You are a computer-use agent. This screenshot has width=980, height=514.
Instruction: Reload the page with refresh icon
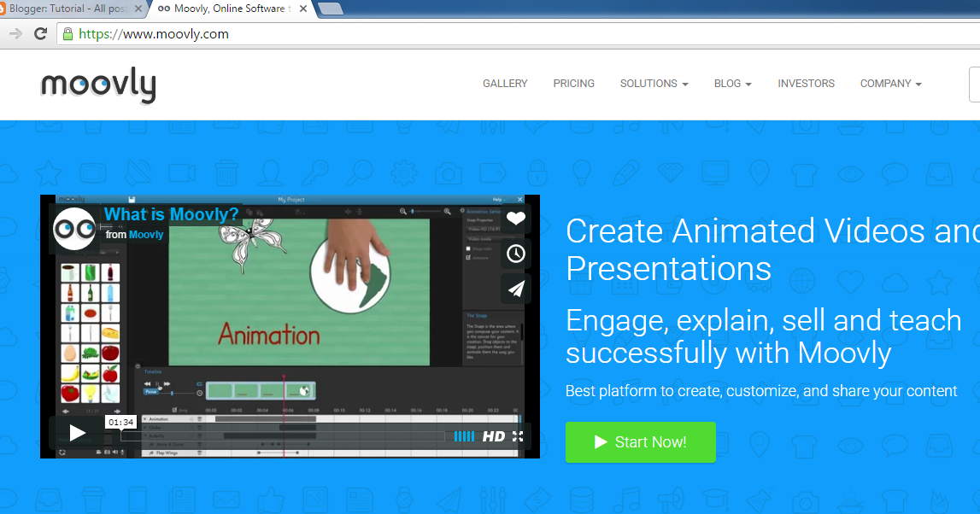point(41,33)
